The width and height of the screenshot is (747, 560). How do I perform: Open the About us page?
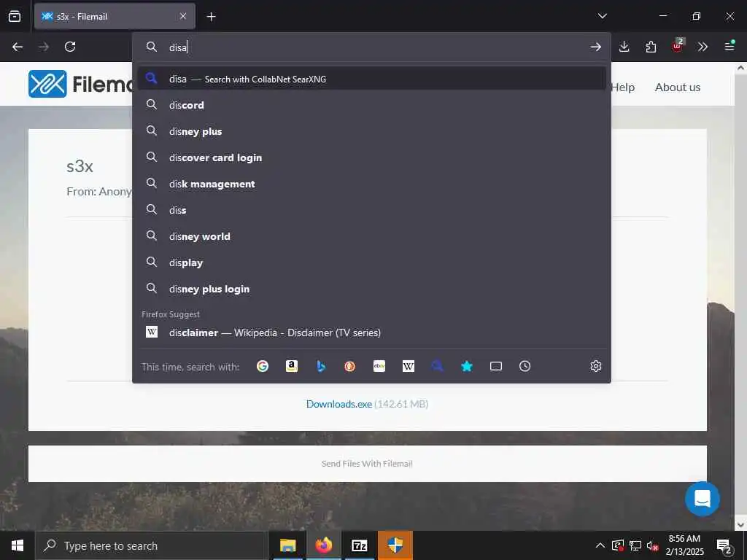pyautogui.click(x=678, y=87)
